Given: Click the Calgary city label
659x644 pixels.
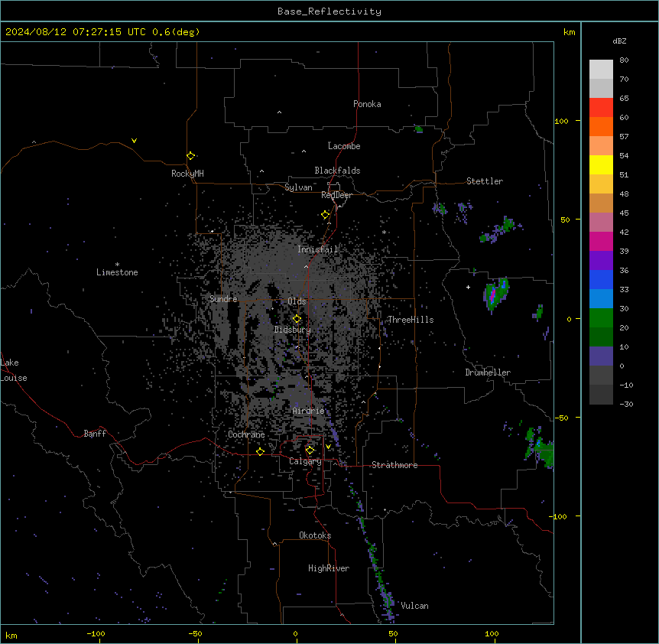Looking at the screenshot, I should point(305,461).
